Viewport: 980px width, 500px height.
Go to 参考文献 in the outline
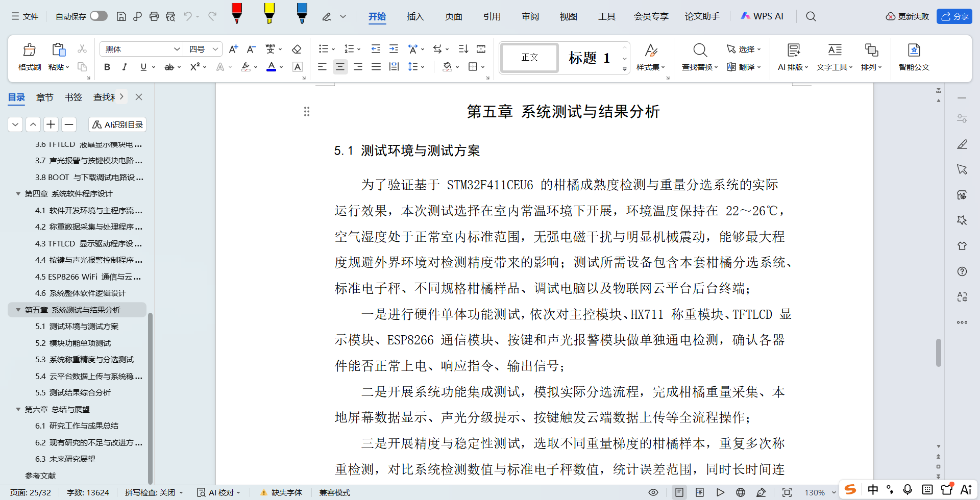coord(40,476)
